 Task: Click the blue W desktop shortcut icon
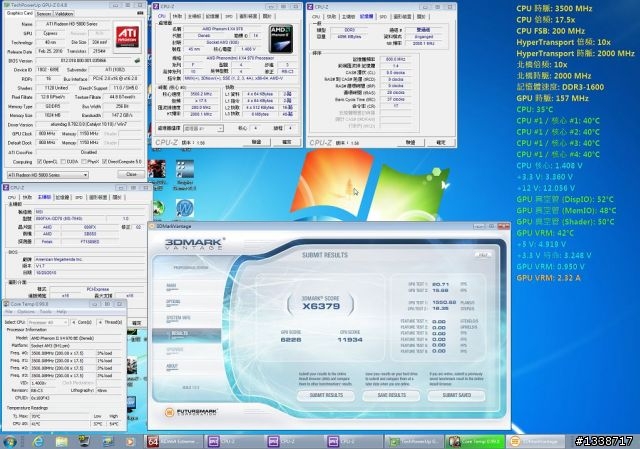coord(184,208)
